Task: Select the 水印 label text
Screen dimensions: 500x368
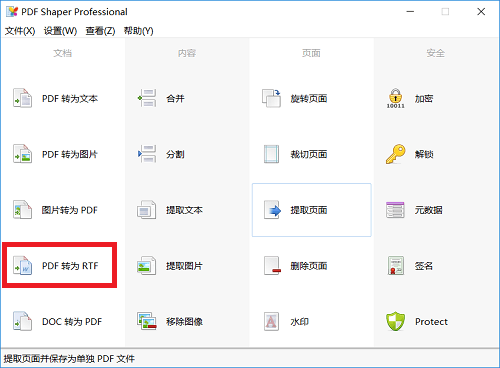Action: 299,322
